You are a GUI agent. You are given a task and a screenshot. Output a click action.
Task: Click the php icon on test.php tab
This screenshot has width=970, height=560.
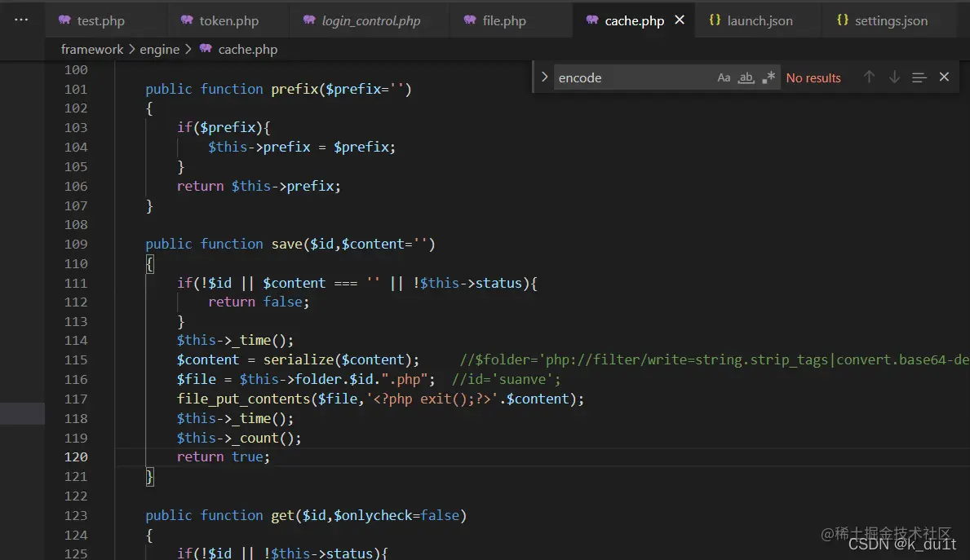64,20
